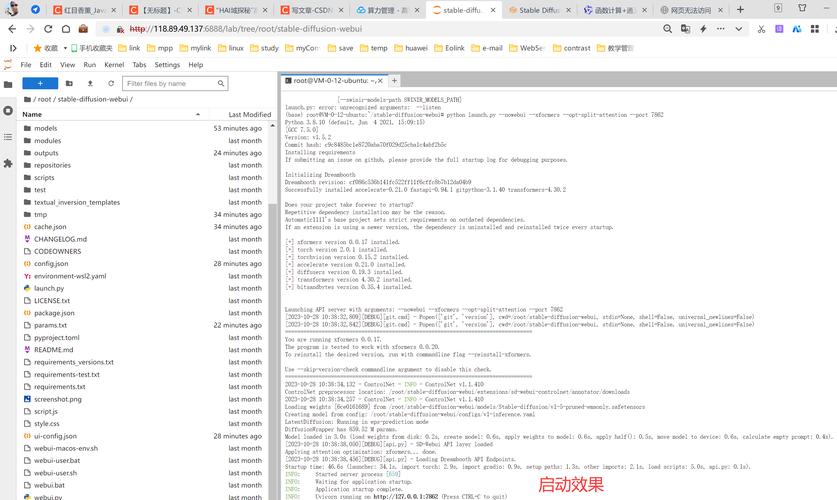
Task: Open the Extension Manager puzzle icon
Action: point(8,163)
